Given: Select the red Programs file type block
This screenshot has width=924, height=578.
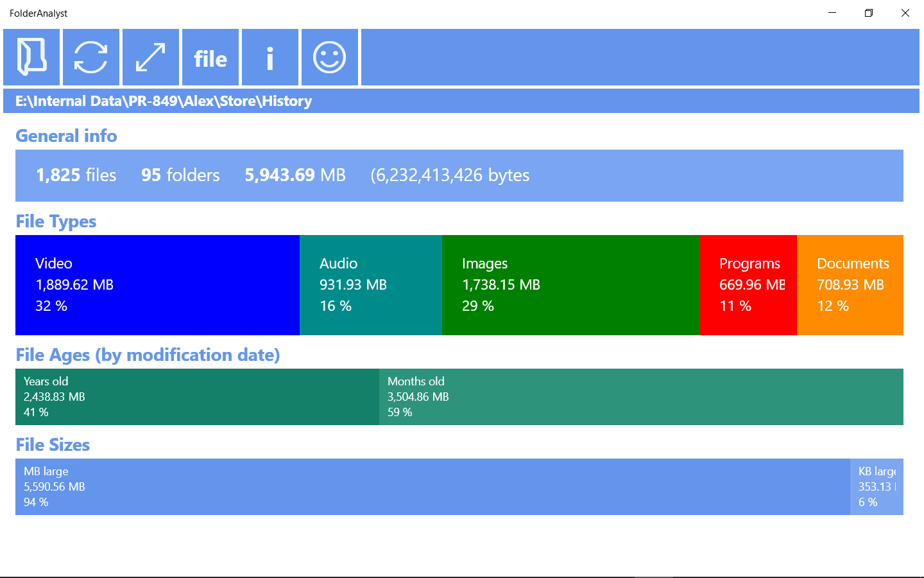Looking at the screenshot, I should pyautogui.click(x=748, y=285).
